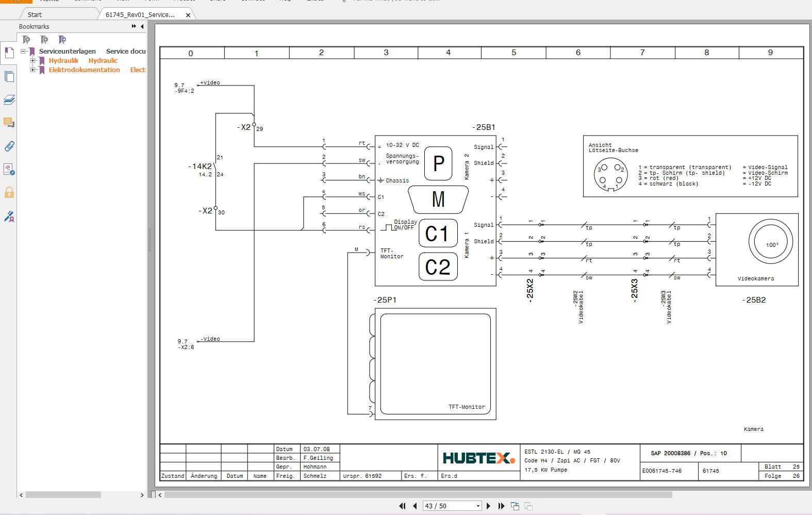Click the 100° camera lens symbol
This screenshot has height=515, width=812.
click(771, 241)
